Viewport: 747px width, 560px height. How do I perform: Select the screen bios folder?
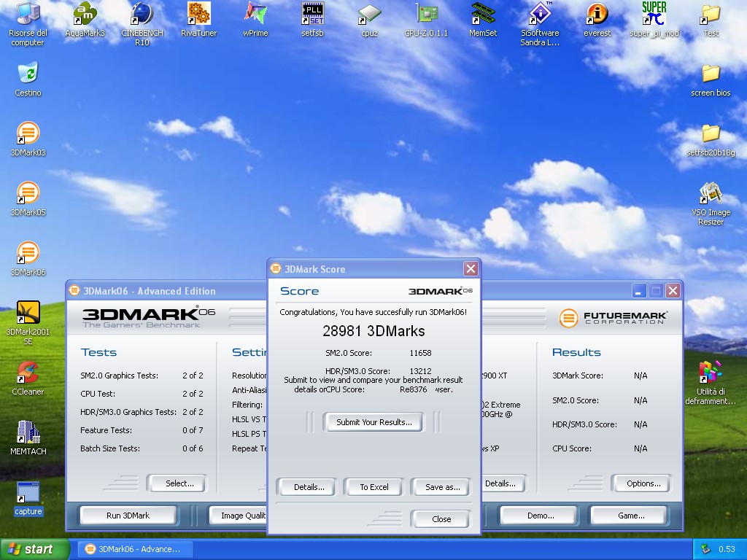point(711,80)
